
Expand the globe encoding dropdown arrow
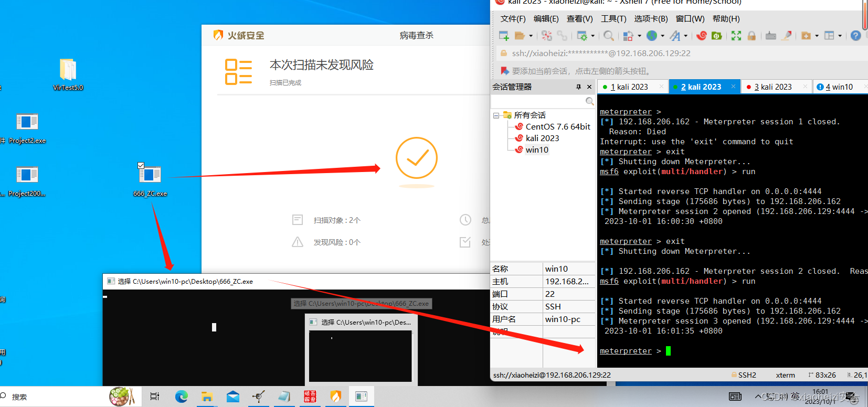pos(662,36)
